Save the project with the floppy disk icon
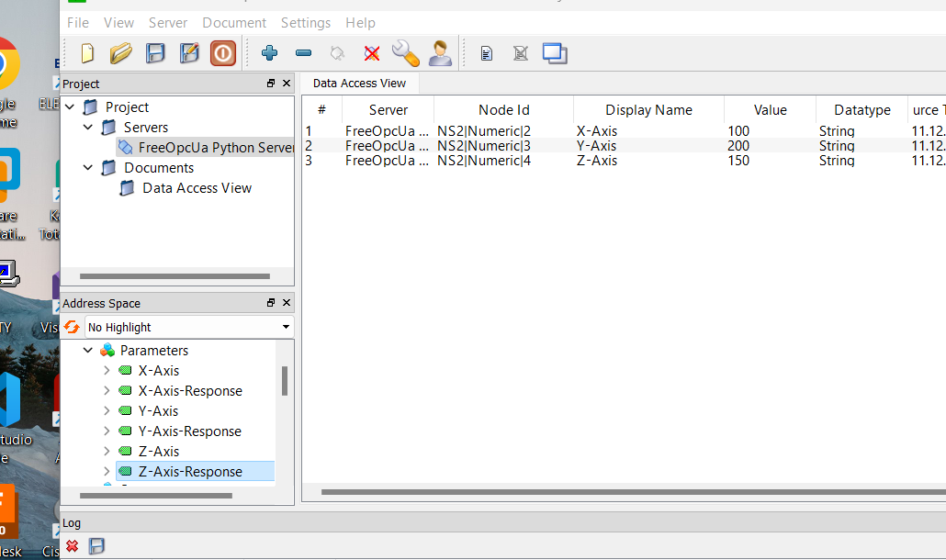This screenshot has height=560, width=946. [154, 52]
